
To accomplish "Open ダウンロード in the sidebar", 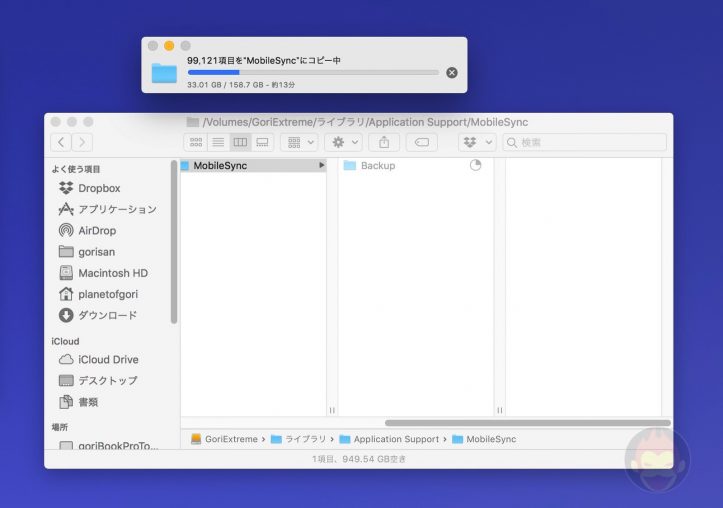I will pos(98,315).
